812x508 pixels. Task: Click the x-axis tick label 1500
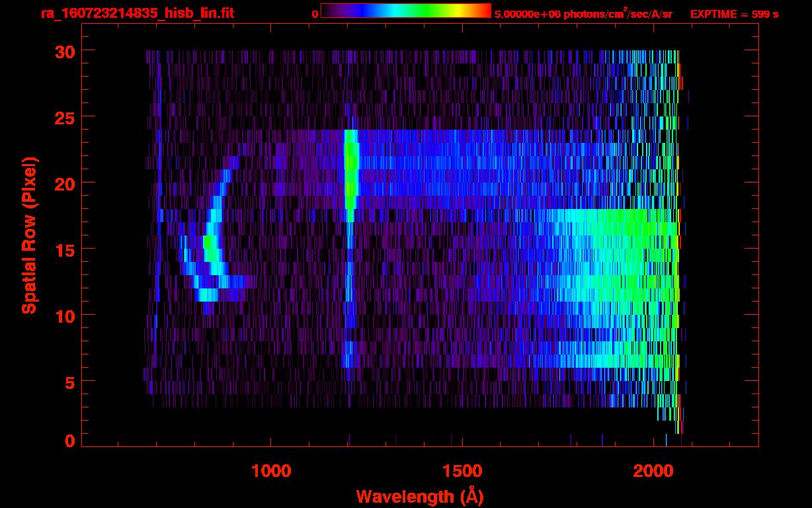pos(462,470)
